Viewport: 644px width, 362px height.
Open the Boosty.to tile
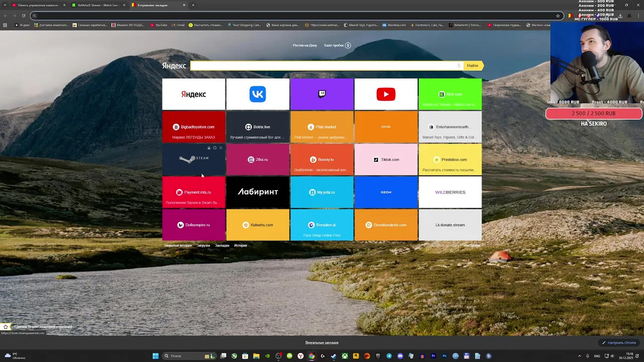[322, 159]
